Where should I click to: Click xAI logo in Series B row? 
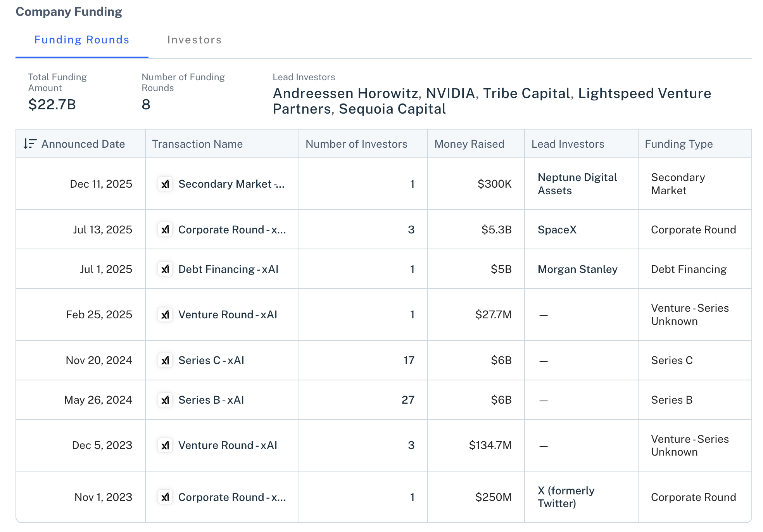point(165,400)
